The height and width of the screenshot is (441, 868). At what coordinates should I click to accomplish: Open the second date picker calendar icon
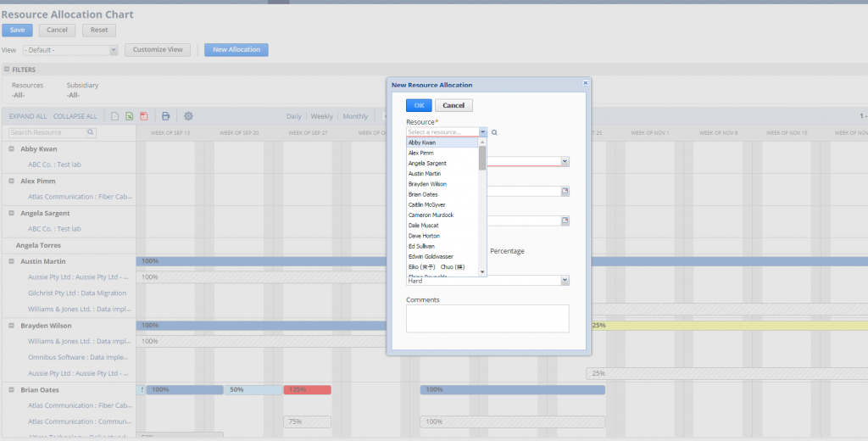[564, 221]
